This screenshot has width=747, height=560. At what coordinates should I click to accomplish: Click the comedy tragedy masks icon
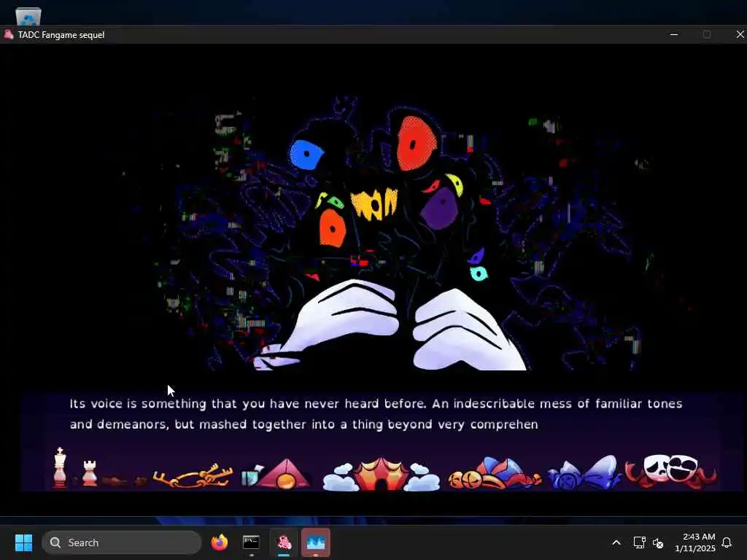(671, 471)
